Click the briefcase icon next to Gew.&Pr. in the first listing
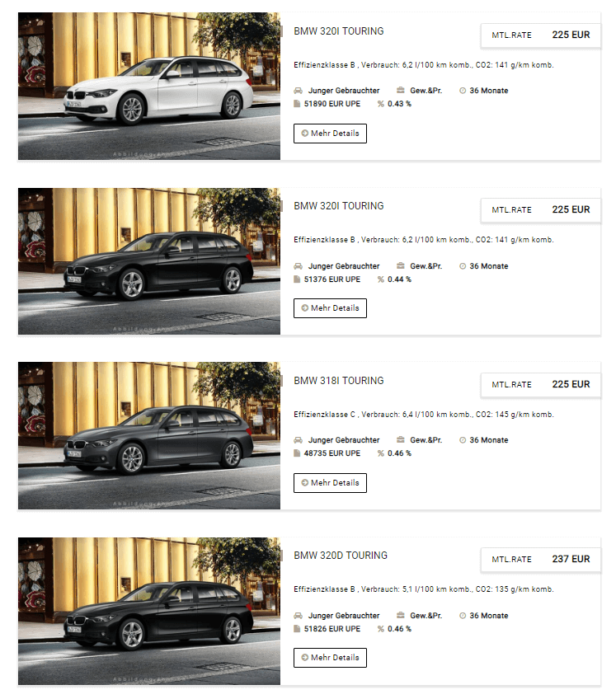616x699 pixels. [401, 90]
